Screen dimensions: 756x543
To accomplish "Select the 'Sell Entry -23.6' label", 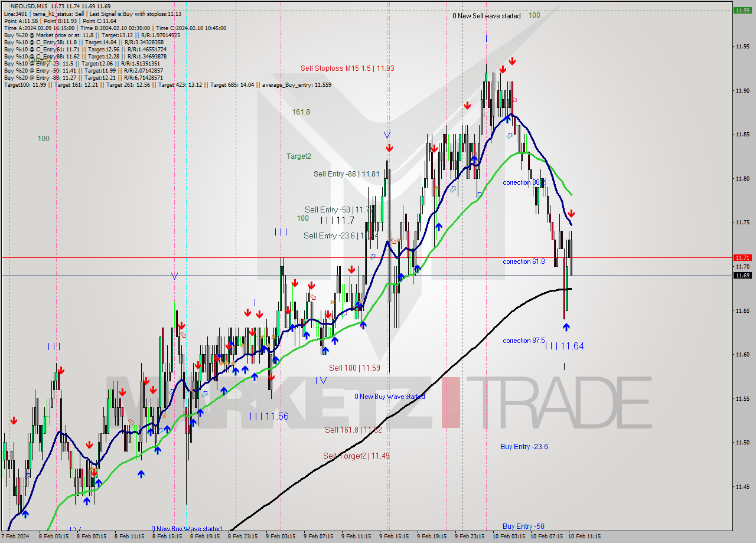I will (x=341, y=235).
